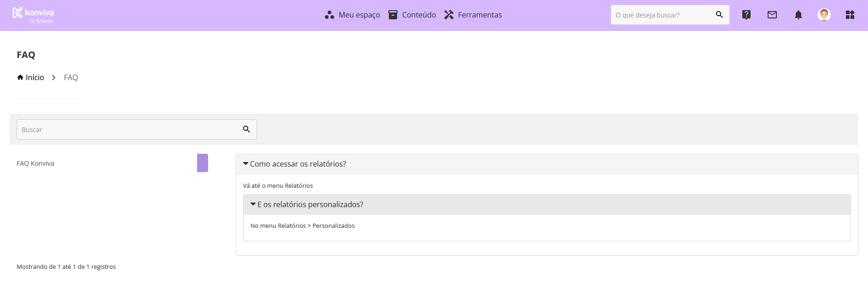Open the messages envelope icon
Screen dimensions: 868x284
tap(772, 15)
